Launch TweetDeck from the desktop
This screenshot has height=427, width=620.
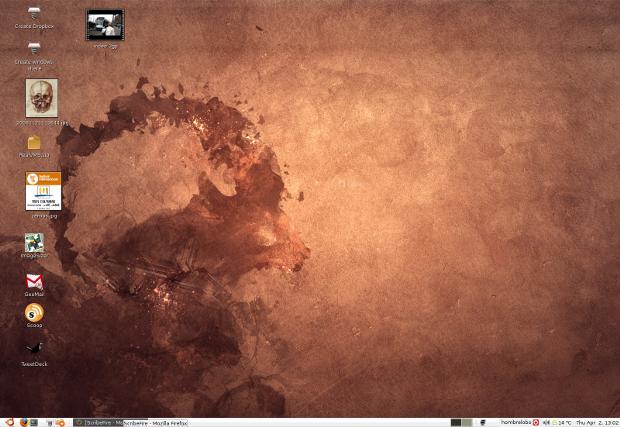(34, 348)
